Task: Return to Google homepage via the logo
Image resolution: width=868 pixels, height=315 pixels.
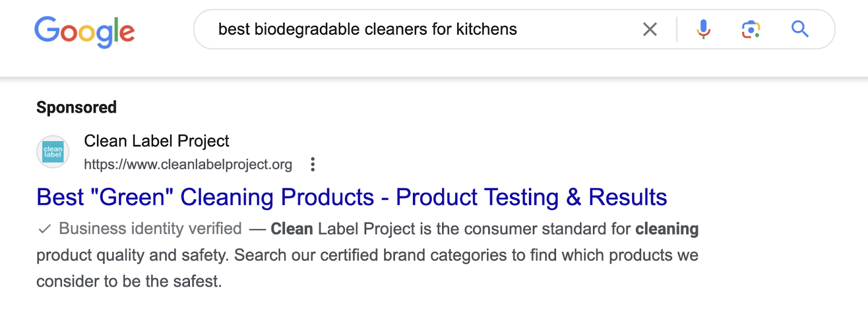Action: click(84, 31)
